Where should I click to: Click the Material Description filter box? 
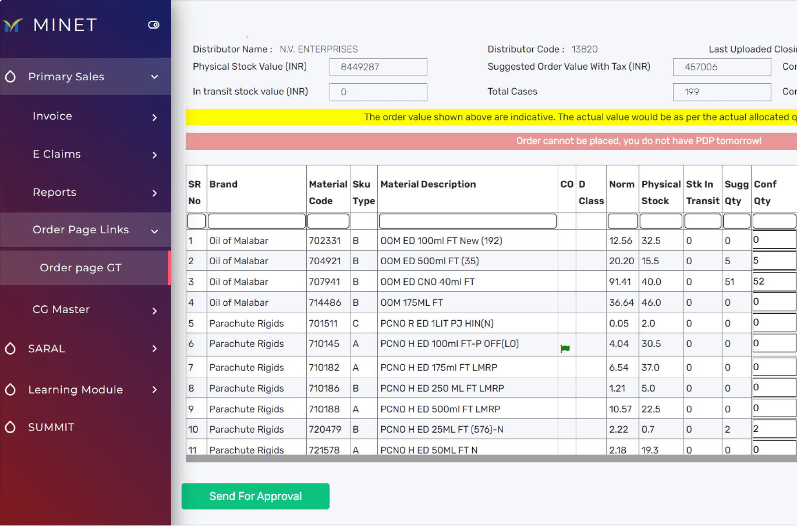pos(468,221)
